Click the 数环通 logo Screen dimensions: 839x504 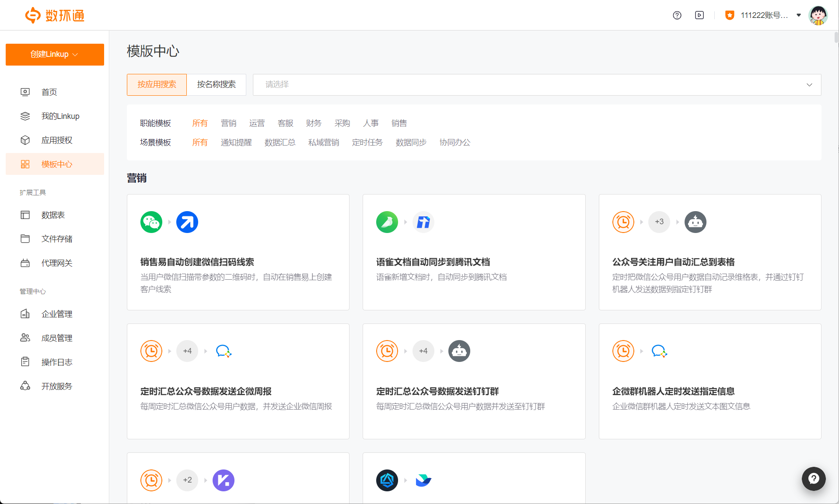[x=55, y=15]
